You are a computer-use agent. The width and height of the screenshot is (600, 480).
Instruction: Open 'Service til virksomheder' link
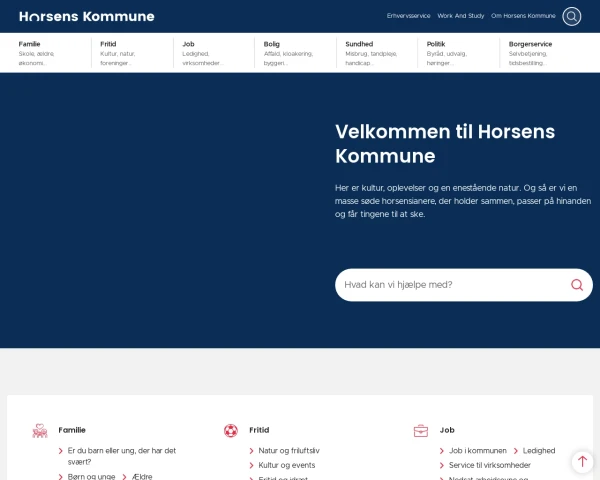point(489,465)
